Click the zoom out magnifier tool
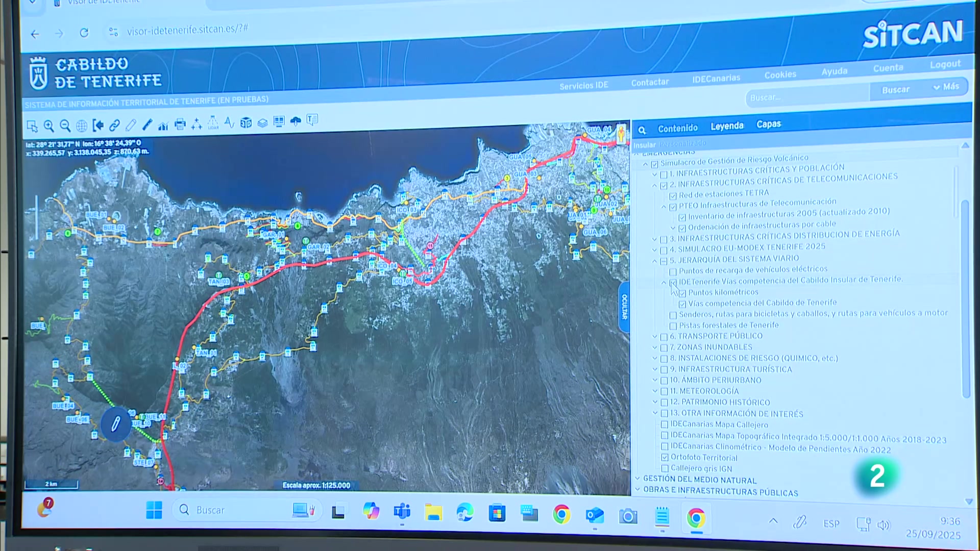Viewport: 980px width, 551px height. (x=65, y=126)
